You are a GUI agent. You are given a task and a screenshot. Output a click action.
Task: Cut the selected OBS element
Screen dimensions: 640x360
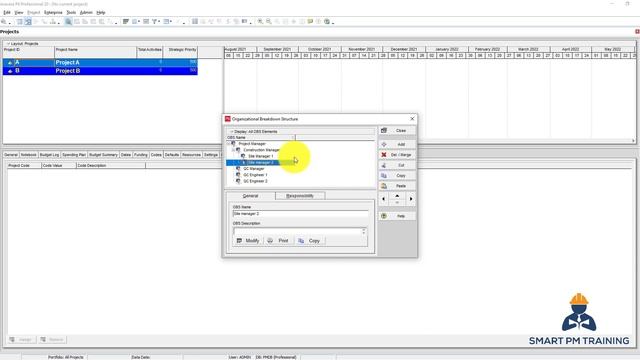(x=397, y=165)
